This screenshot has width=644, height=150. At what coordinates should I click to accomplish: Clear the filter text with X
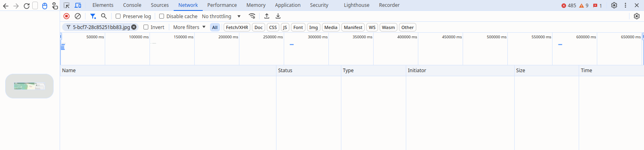point(134,27)
